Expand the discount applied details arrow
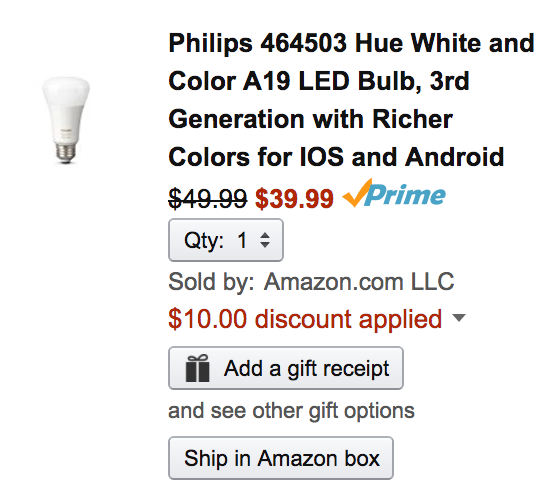This screenshot has height=498, width=546. (459, 318)
